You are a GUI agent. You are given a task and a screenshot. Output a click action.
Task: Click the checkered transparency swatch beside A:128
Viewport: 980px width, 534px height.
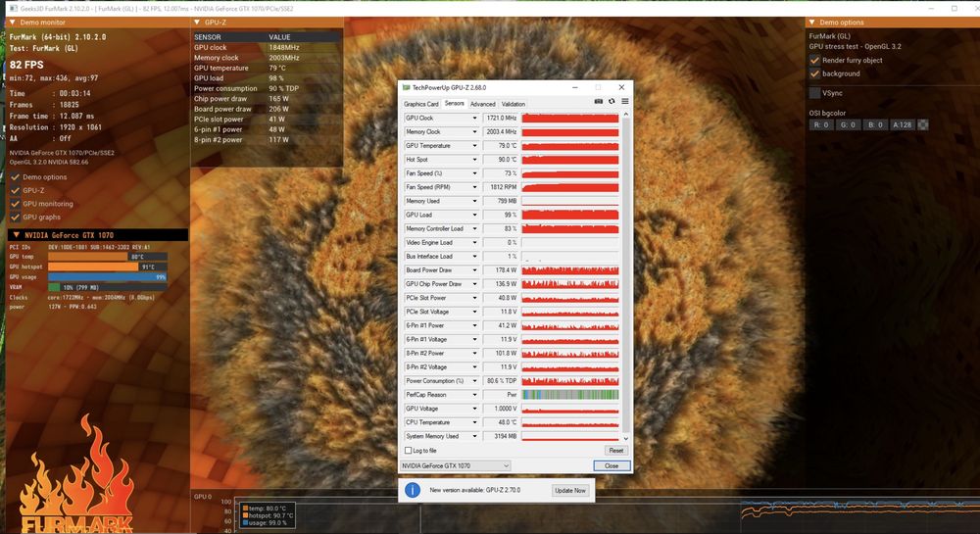[x=922, y=124]
